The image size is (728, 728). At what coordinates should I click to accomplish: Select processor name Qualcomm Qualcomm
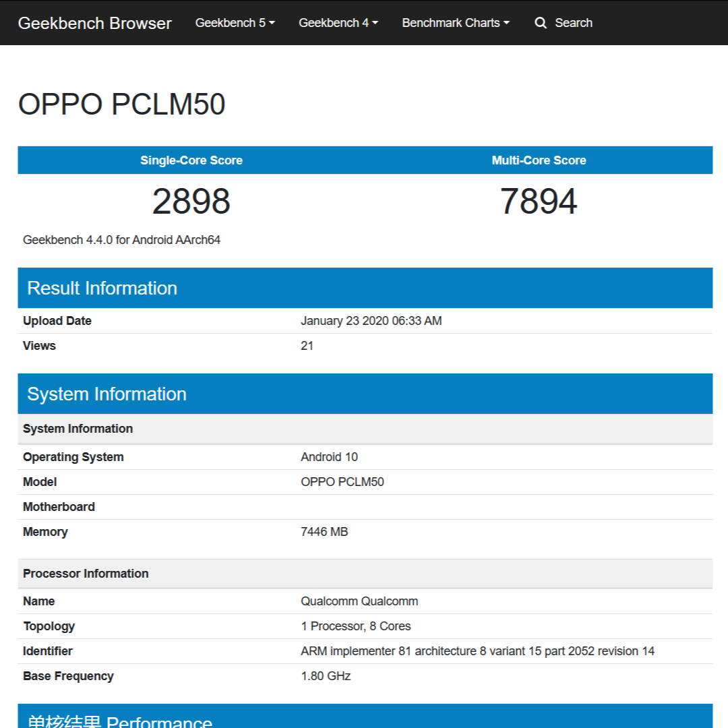[359, 601]
